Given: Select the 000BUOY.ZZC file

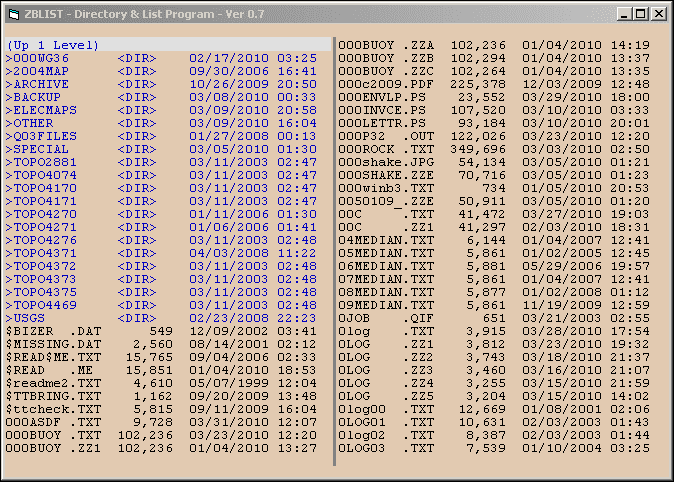Looking at the screenshot, I should coord(494,71).
